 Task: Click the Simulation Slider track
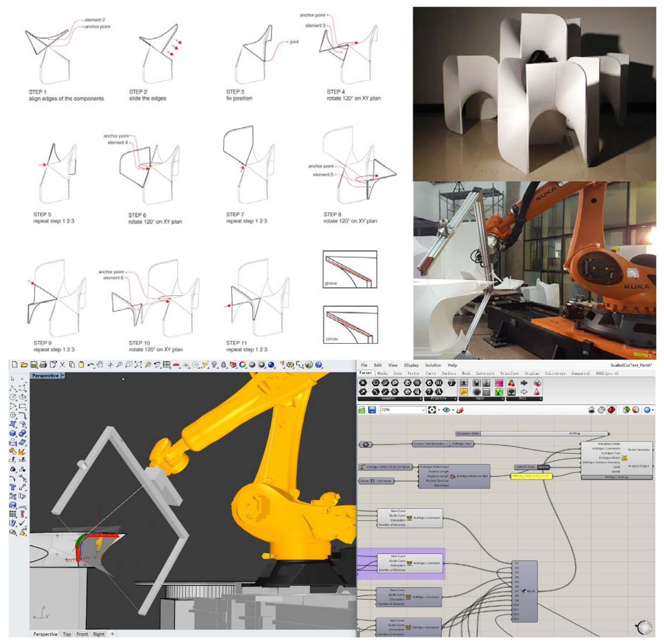click(528, 434)
